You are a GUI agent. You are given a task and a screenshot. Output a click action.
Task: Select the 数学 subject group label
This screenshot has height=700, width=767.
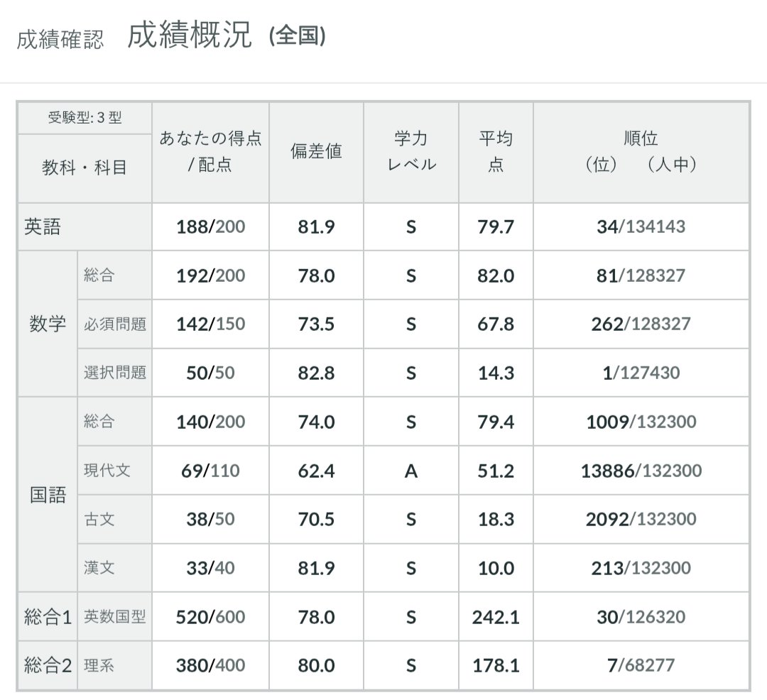coord(48,324)
